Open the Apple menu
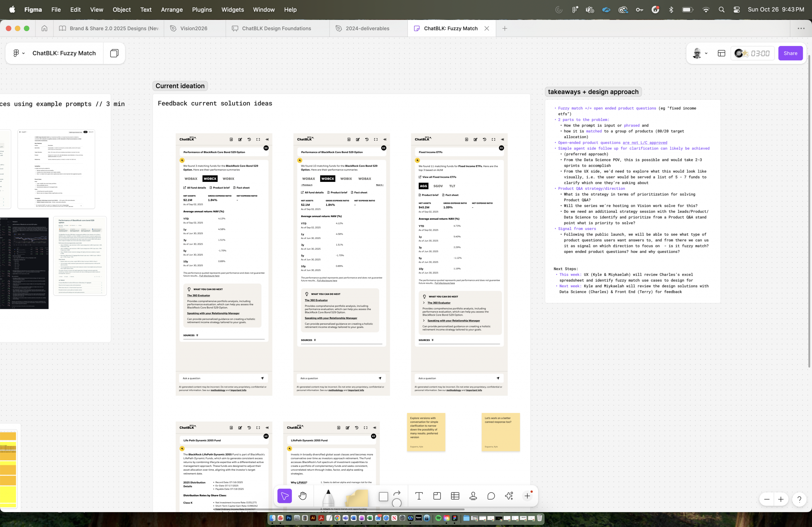 click(x=12, y=10)
